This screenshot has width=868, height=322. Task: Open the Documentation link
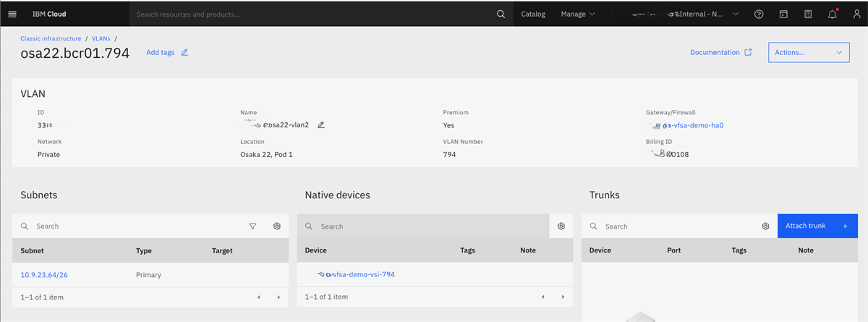720,52
